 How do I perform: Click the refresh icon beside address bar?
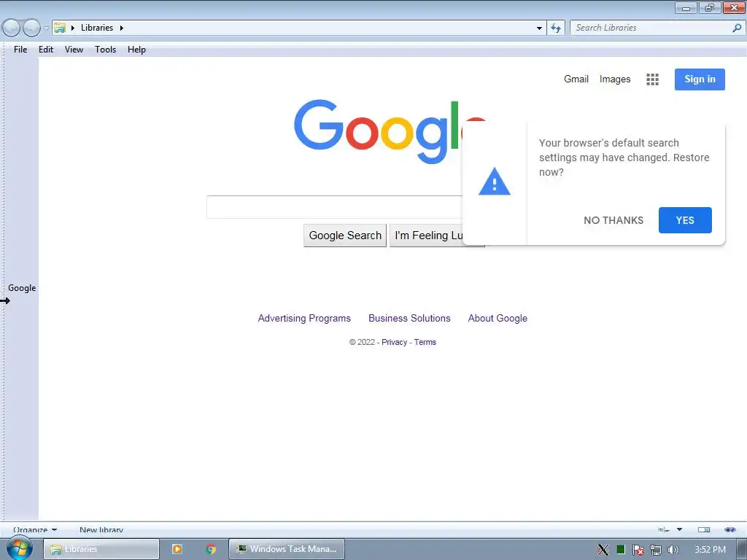click(555, 28)
